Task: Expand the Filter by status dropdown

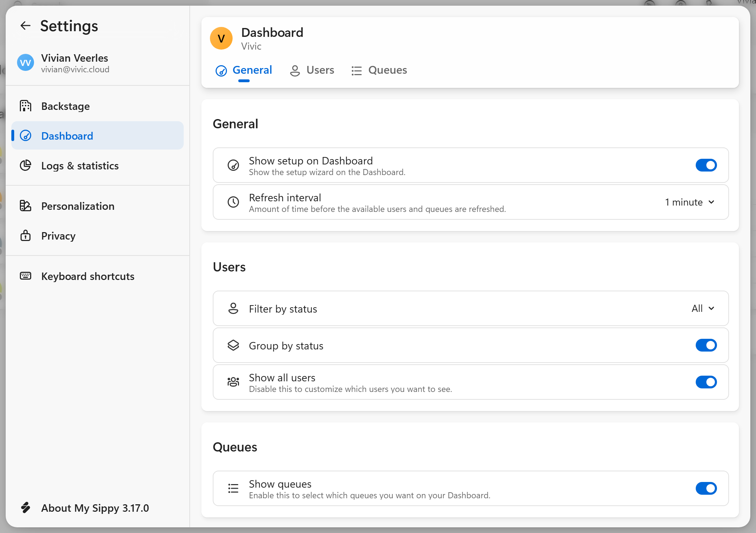Action: click(703, 309)
